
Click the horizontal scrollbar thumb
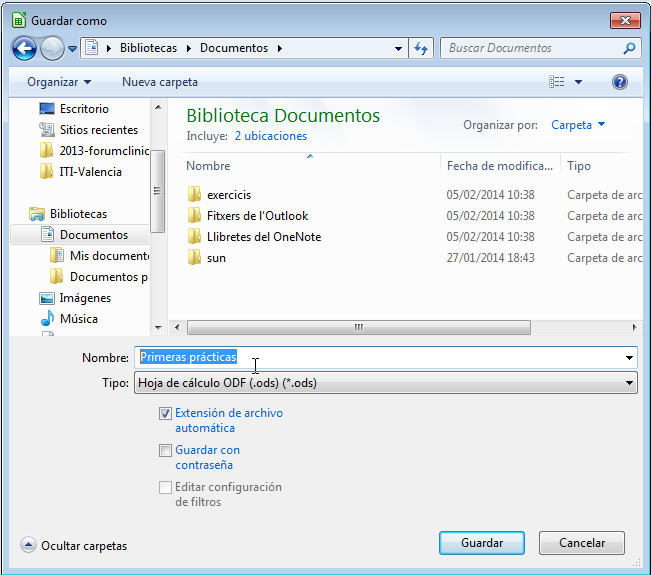pyautogui.click(x=359, y=328)
